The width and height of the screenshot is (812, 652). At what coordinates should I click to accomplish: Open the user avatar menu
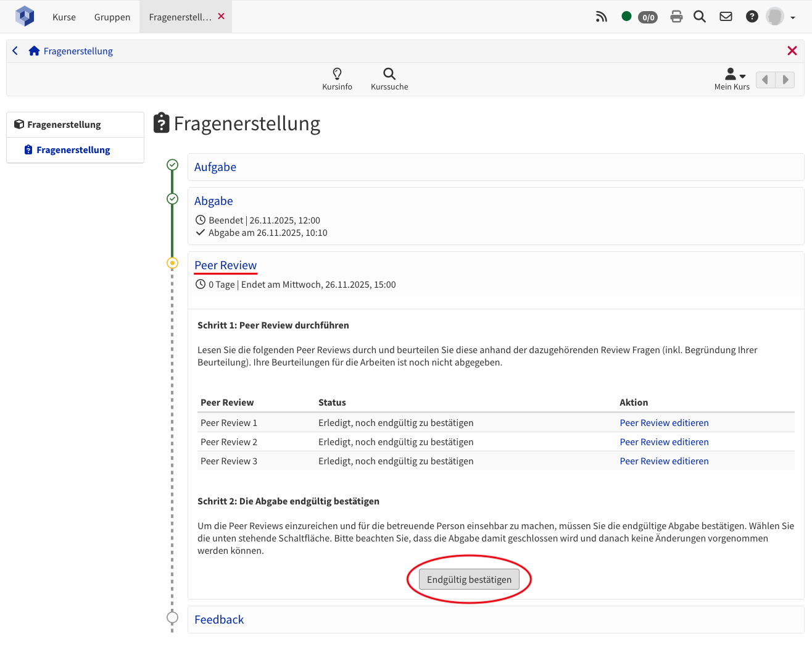(x=780, y=17)
